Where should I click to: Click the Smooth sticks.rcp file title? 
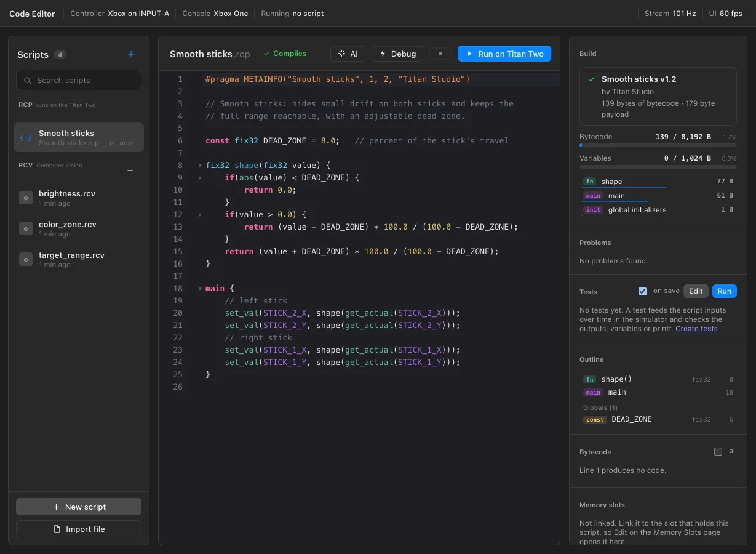[210, 54]
